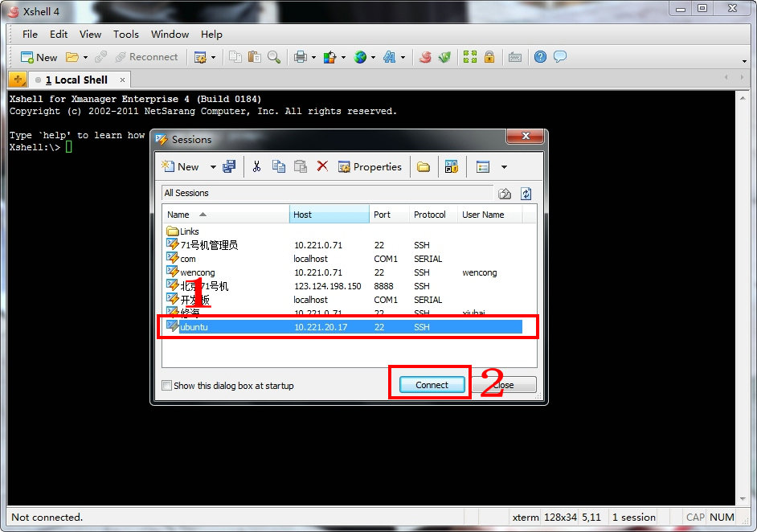This screenshot has height=532, width=757.
Task: Click the Reconnect button
Action: pos(146,57)
